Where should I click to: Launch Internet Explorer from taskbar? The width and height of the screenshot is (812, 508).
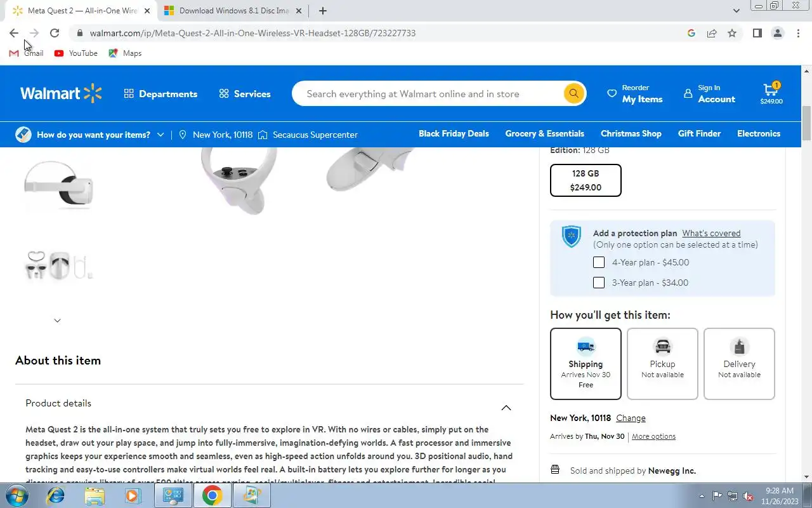point(56,495)
